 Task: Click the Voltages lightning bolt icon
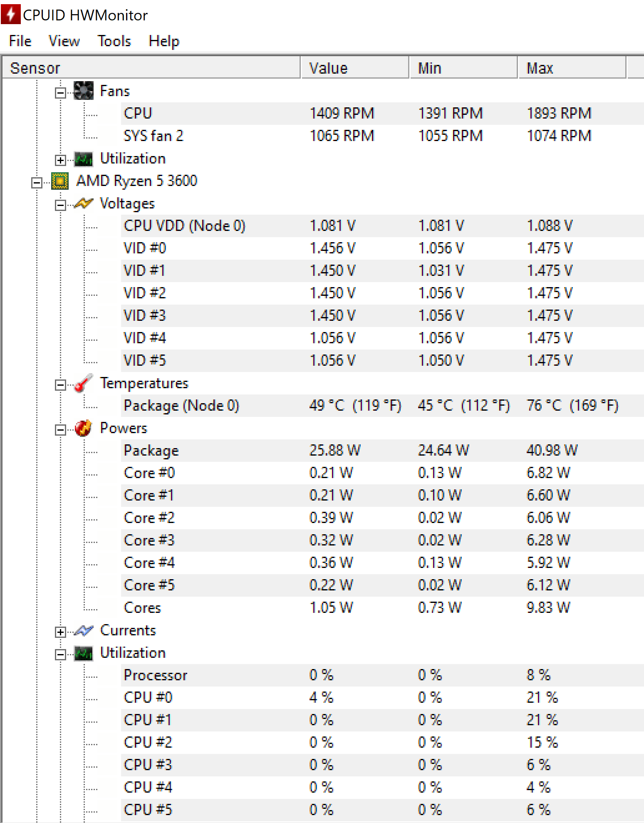(x=84, y=203)
